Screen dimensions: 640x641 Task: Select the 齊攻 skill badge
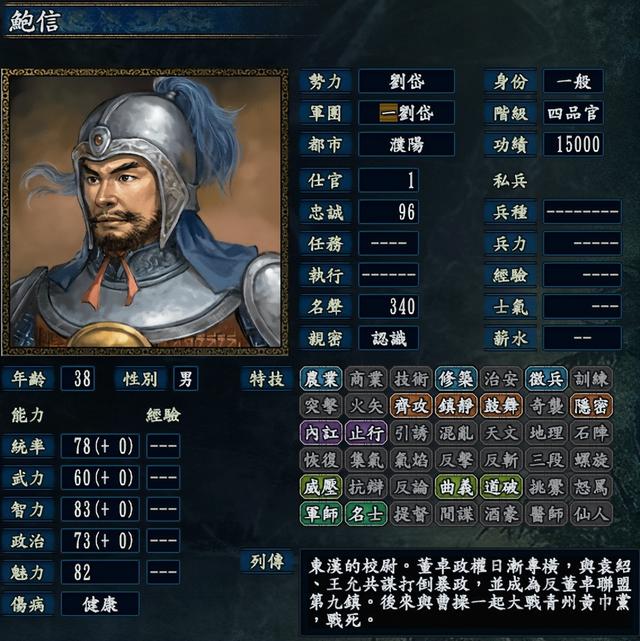click(411, 406)
